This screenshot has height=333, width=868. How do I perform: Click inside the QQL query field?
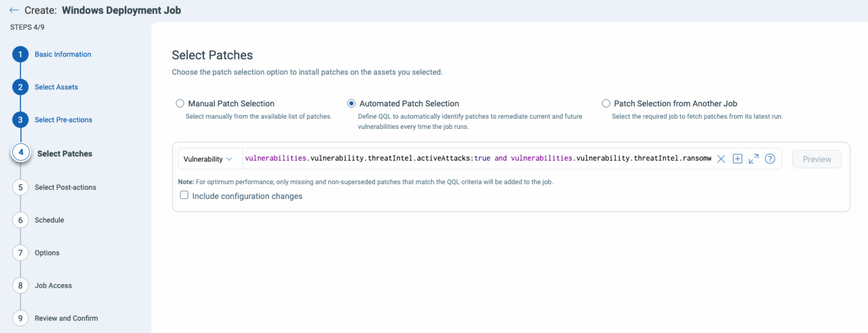click(478, 159)
